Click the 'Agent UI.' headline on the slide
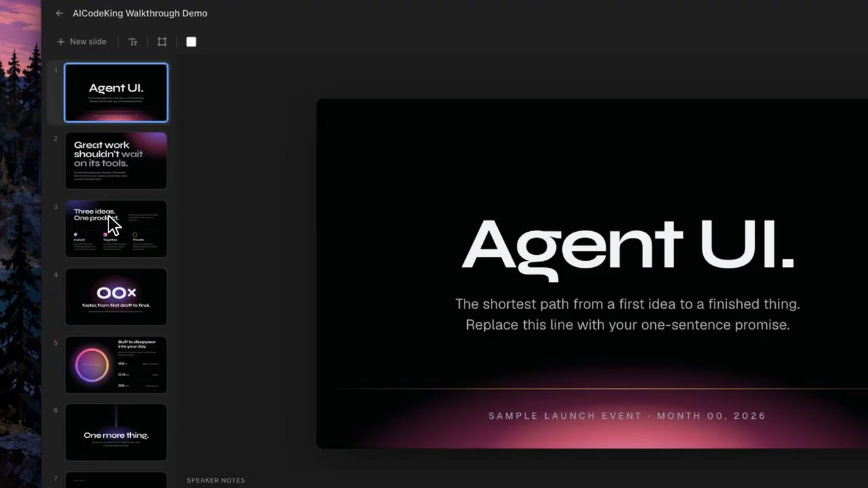 (628, 248)
